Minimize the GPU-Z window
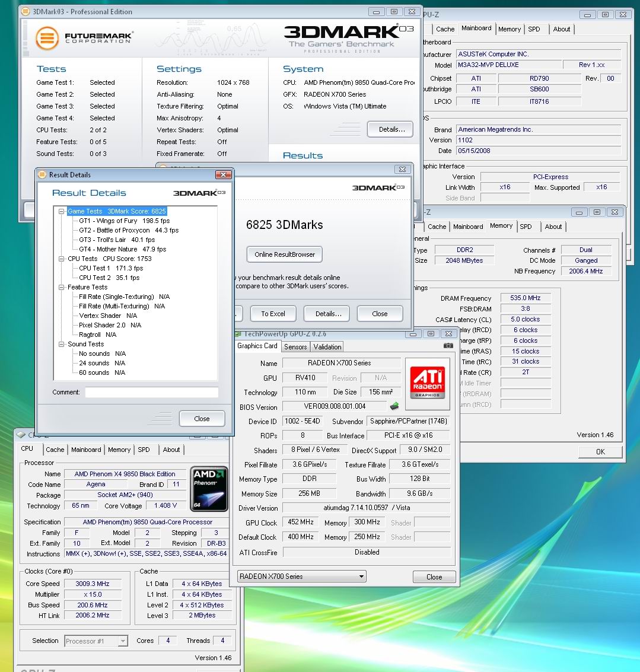 click(413, 333)
